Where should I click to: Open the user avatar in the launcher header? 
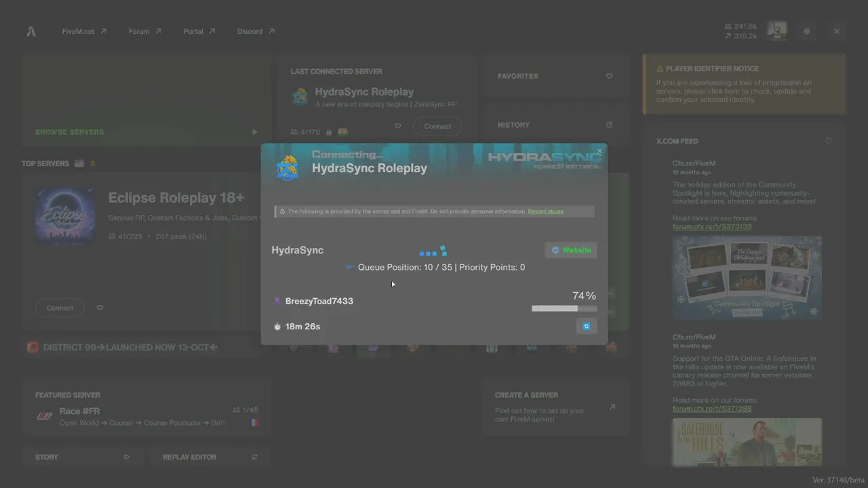776,31
